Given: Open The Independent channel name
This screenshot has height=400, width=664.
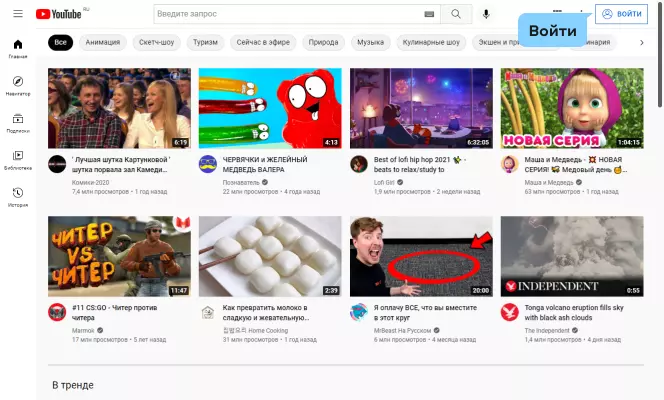Looking at the screenshot, I should coord(547,331).
